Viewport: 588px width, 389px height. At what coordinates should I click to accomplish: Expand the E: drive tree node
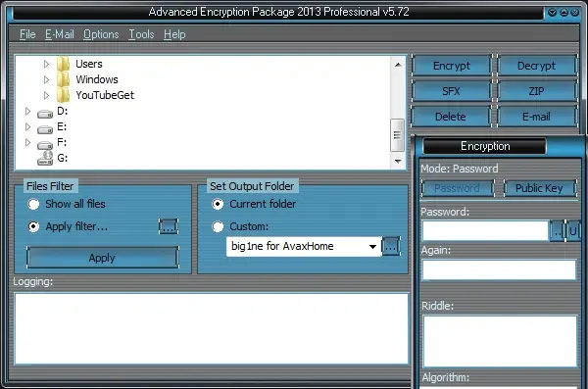pyautogui.click(x=27, y=126)
